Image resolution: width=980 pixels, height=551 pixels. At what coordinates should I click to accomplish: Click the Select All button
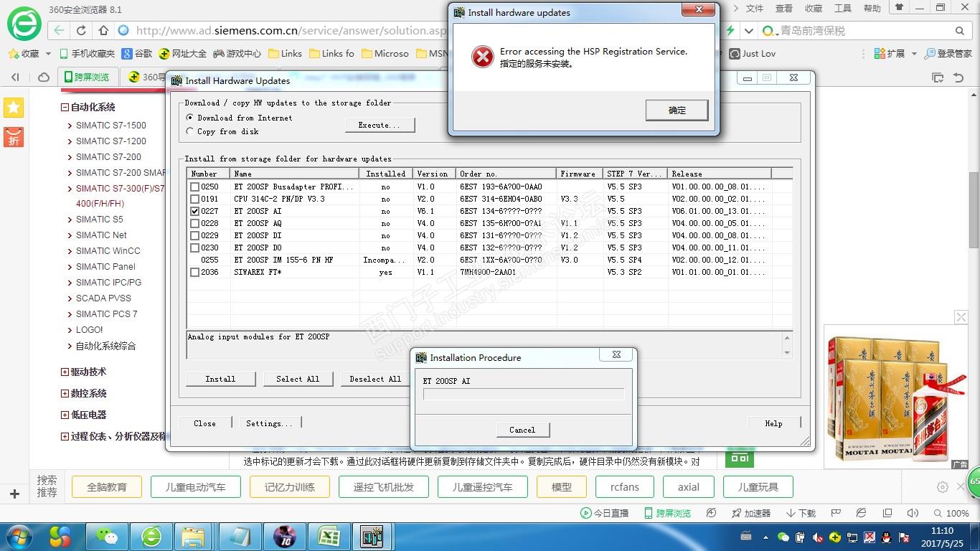point(298,379)
